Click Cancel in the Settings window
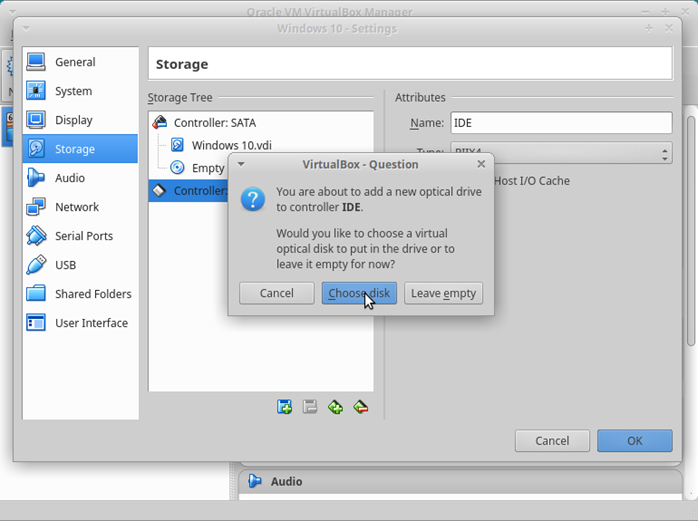The height and width of the screenshot is (521, 698). 552,440
